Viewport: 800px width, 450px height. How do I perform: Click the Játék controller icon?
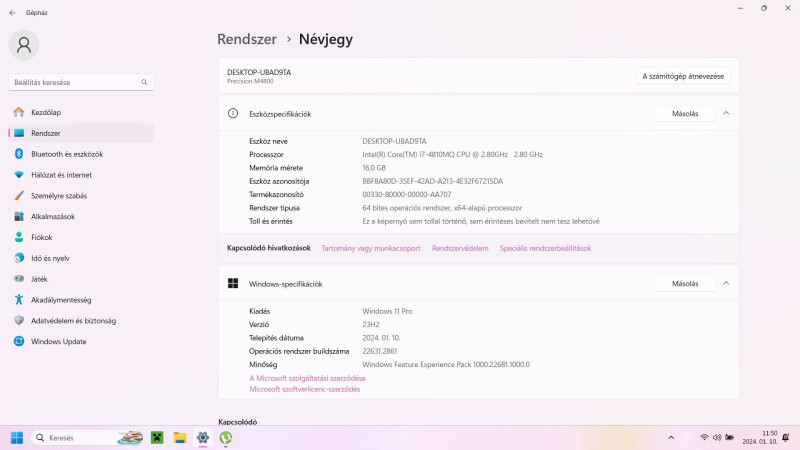[19, 279]
